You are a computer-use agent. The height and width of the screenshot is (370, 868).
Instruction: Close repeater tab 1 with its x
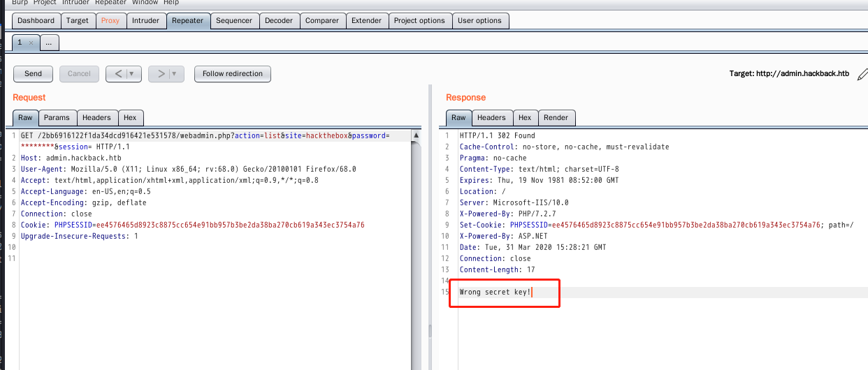tap(31, 43)
